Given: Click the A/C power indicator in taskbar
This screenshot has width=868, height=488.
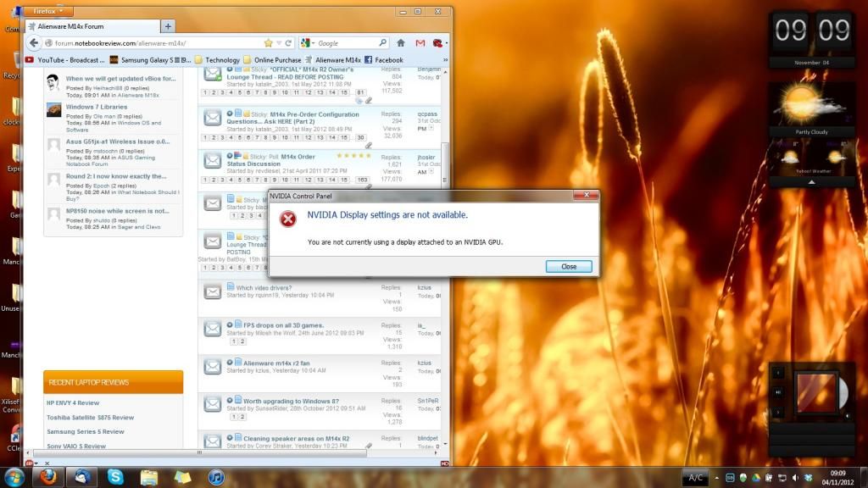Looking at the screenshot, I should 695,478.
